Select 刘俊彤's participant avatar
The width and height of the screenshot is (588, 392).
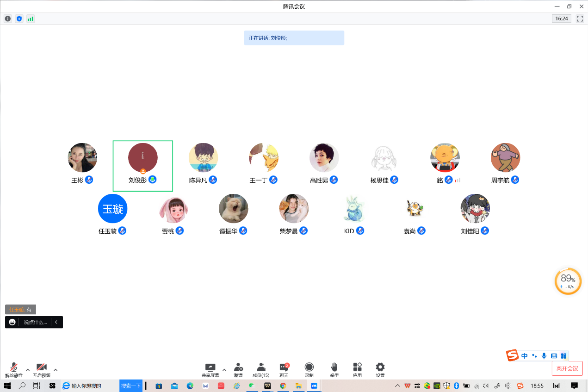pyautogui.click(x=143, y=158)
